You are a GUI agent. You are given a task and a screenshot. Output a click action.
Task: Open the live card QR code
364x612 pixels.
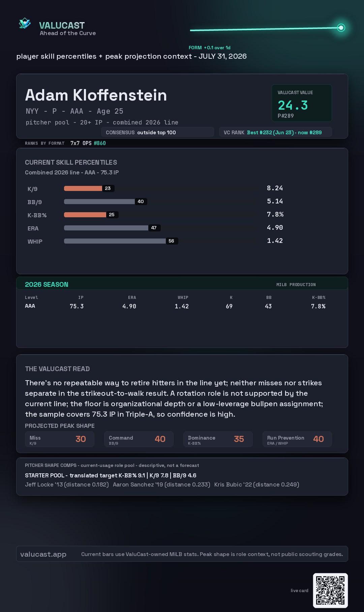tap(330, 590)
